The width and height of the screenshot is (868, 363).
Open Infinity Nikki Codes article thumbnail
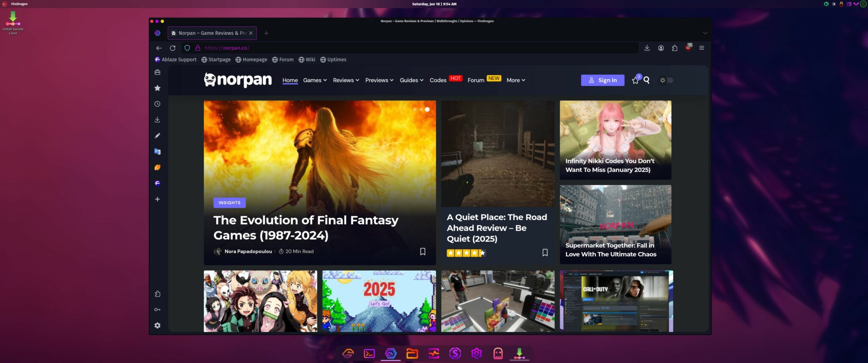[615, 140]
